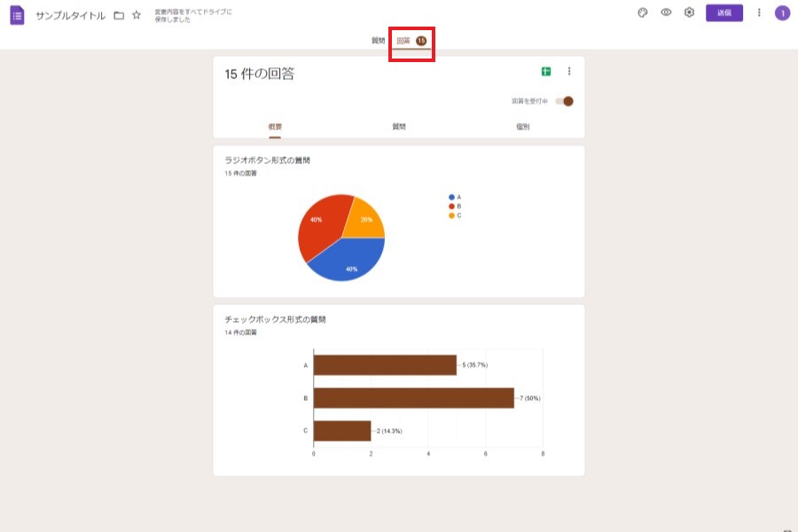Create spreadsheet with green Sheets icon
Screen dimensions: 798x532
tap(546, 72)
